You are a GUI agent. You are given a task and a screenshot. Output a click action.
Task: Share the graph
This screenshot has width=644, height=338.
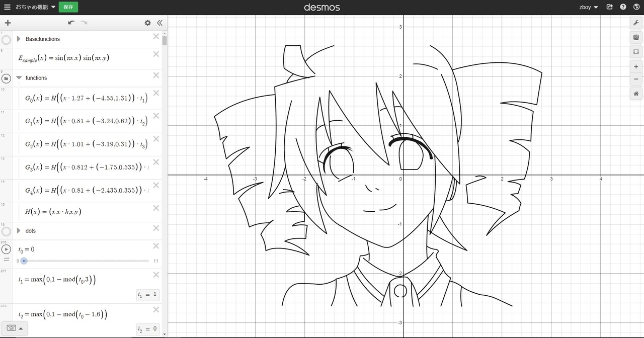coord(610,7)
